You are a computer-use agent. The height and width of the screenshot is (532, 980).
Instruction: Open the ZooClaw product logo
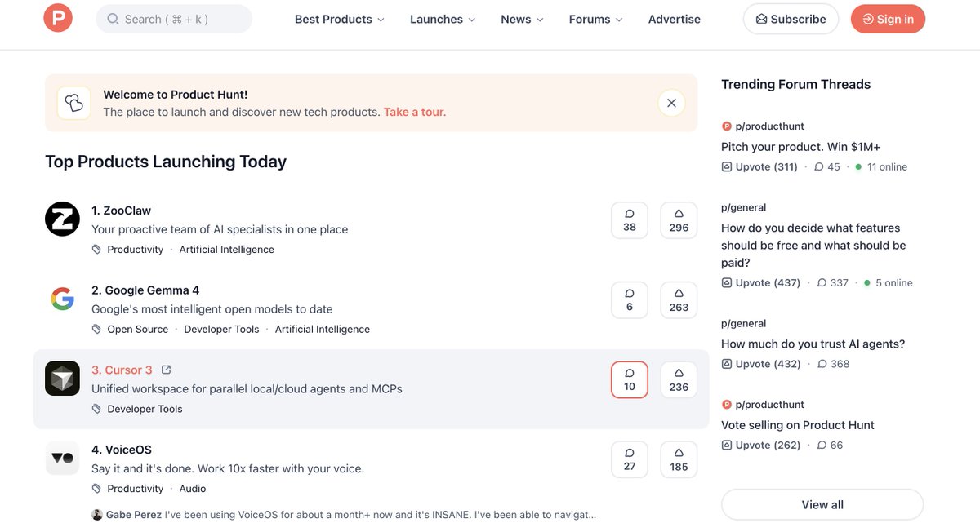point(62,219)
